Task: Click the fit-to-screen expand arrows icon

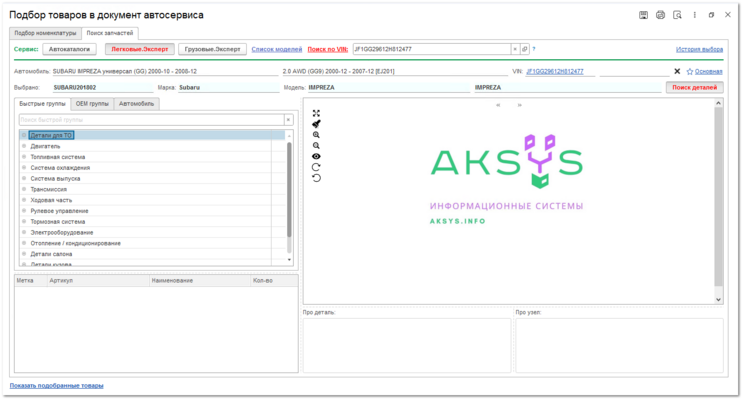Action: tap(316, 113)
